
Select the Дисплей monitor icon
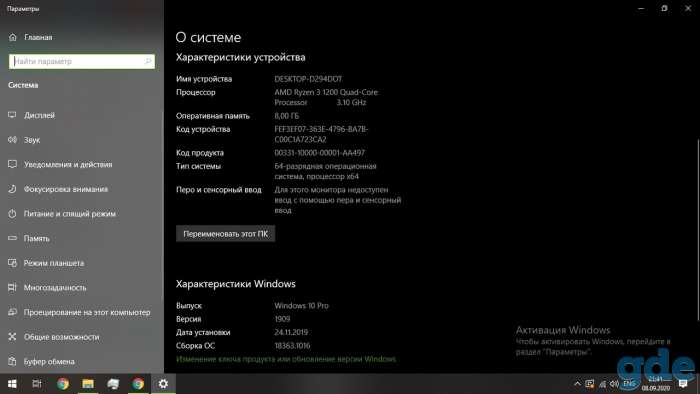pos(12,115)
